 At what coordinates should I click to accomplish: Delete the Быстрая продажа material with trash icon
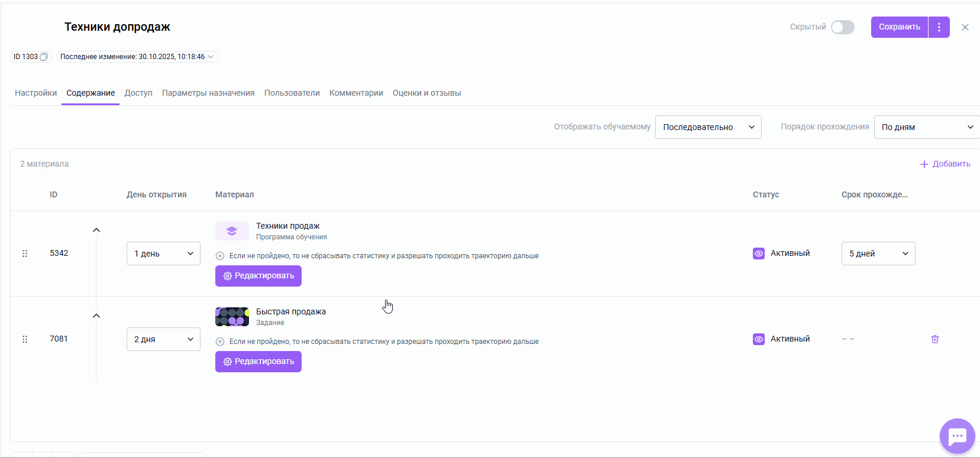(x=935, y=339)
